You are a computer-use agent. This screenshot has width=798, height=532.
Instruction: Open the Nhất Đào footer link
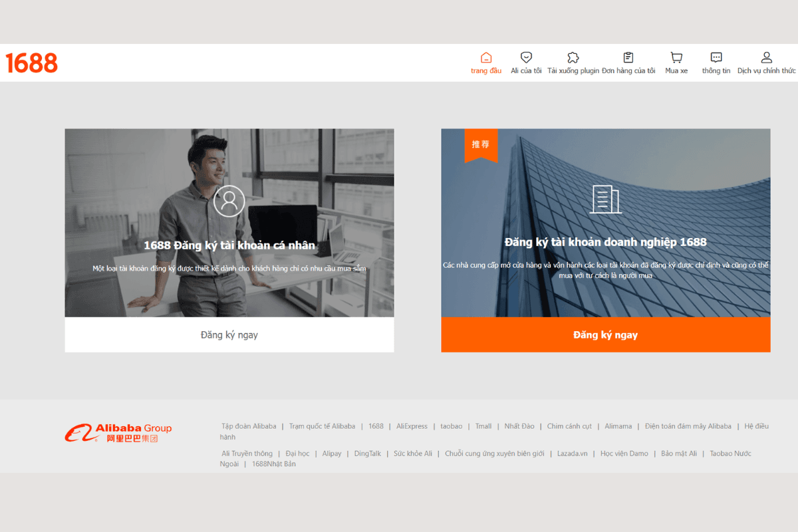[519, 426]
